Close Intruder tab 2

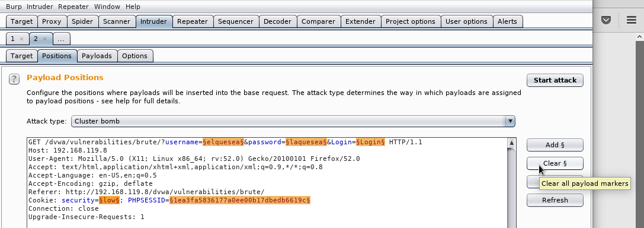click(x=44, y=39)
